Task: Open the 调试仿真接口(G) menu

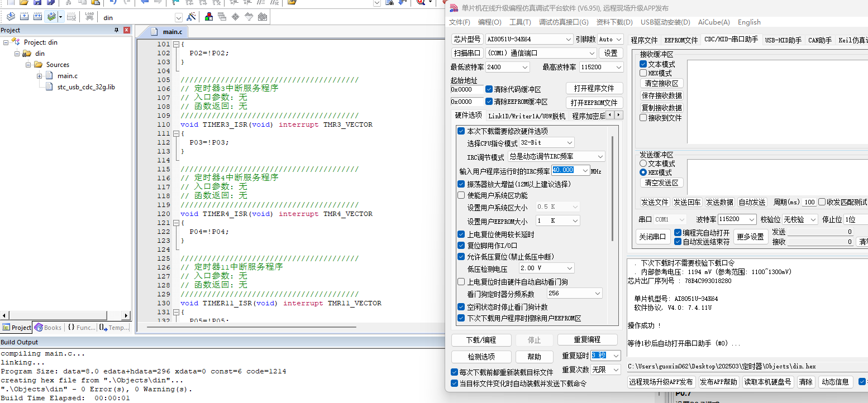Action: point(564,22)
